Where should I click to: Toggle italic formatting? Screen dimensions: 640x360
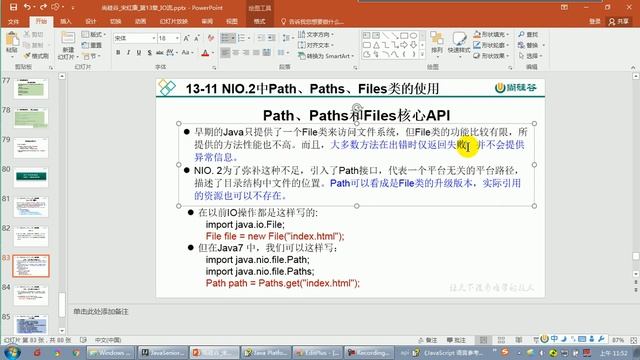click(x=129, y=52)
